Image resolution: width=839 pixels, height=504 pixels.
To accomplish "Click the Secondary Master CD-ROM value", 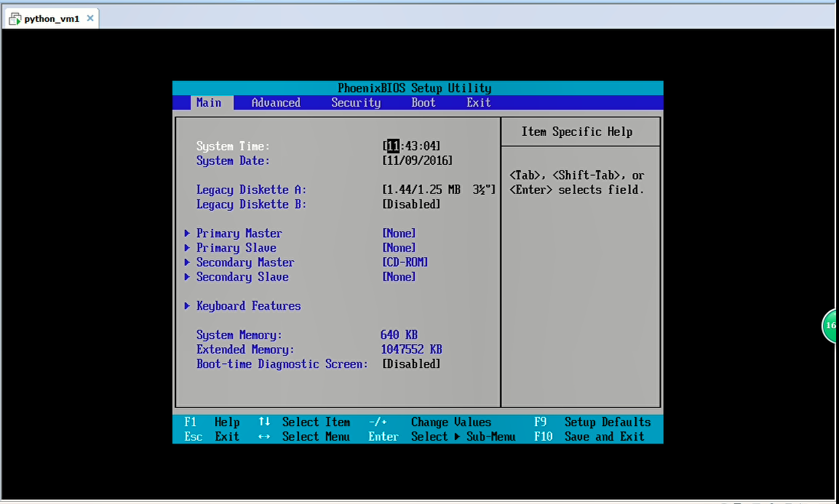I will click(x=405, y=262).
